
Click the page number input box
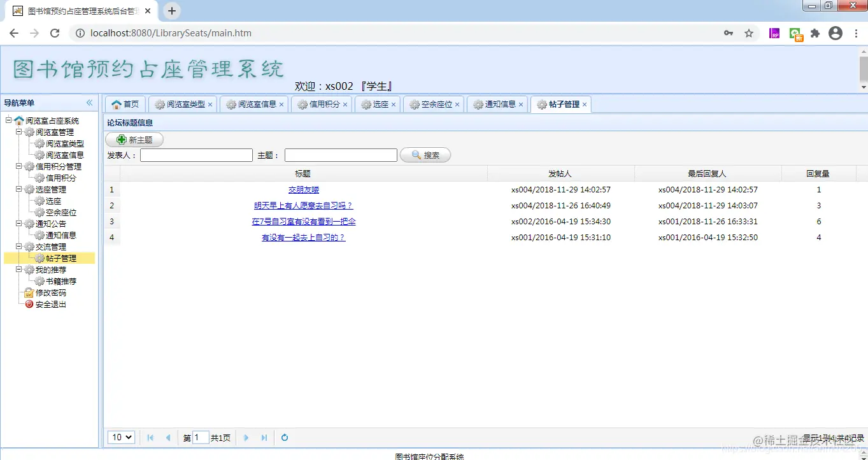201,438
